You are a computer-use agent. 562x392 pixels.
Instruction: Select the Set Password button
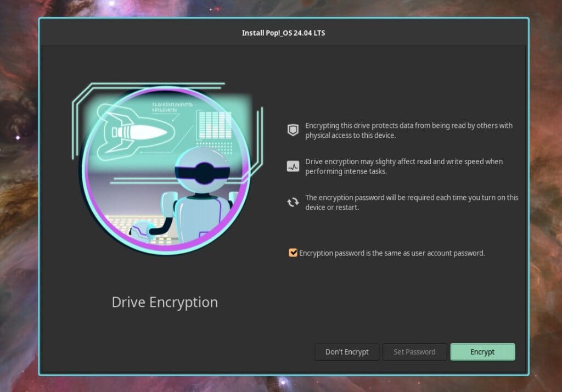[414, 351]
